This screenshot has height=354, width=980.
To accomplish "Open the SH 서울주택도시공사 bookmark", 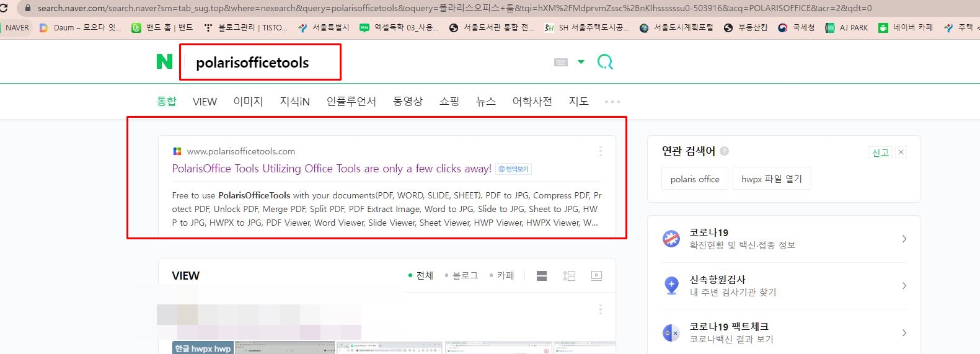I will (x=586, y=28).
